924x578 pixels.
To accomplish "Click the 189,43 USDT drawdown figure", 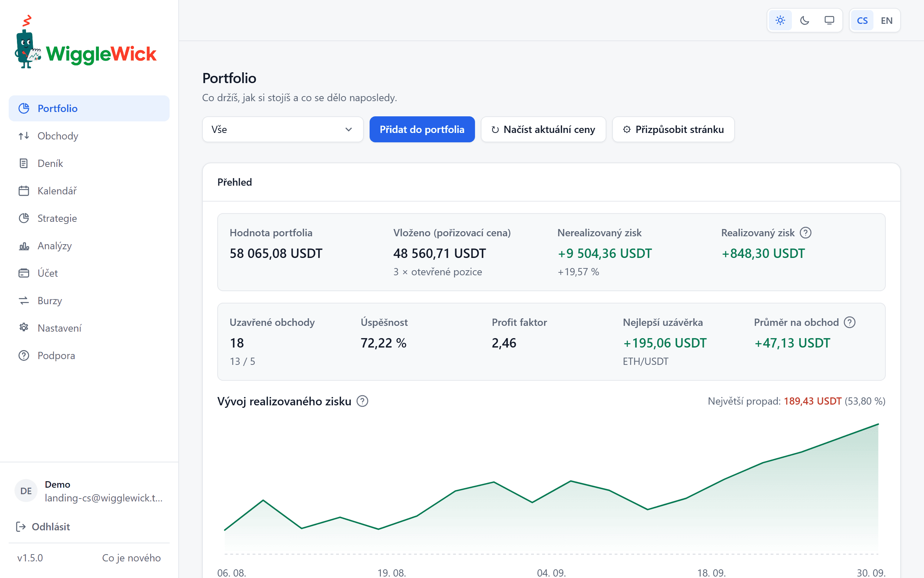I will 812,401.
